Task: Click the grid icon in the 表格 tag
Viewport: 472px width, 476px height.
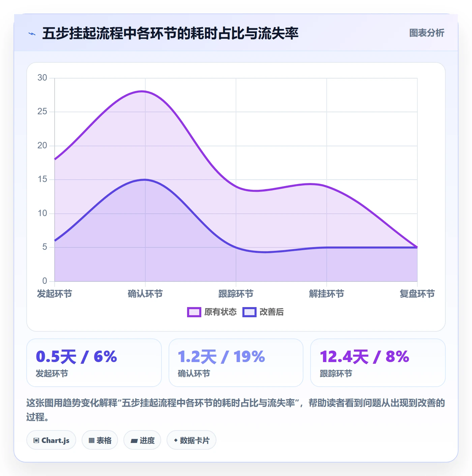Action: coord(91,441)
